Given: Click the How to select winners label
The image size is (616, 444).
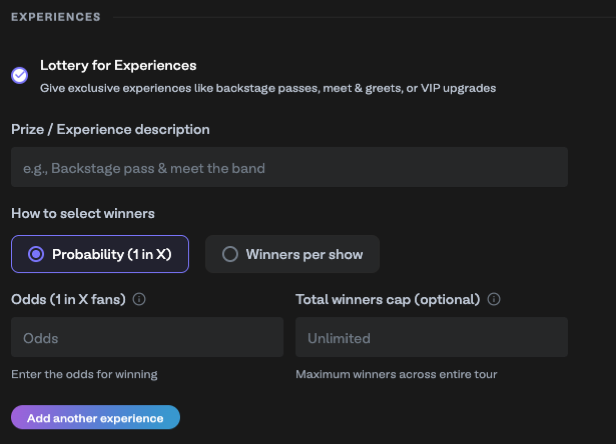Looking at the screenshot, I should (x=82, y=213).
